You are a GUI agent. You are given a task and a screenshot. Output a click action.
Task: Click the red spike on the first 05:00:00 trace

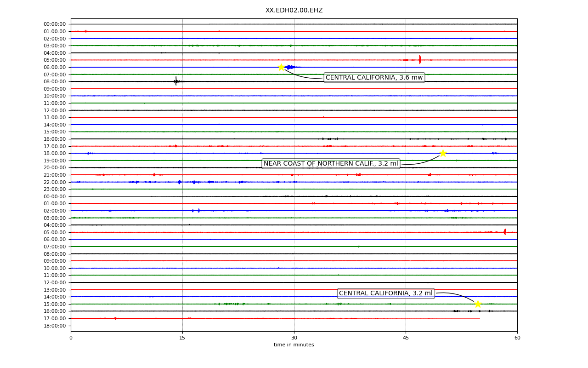(420, 60)
